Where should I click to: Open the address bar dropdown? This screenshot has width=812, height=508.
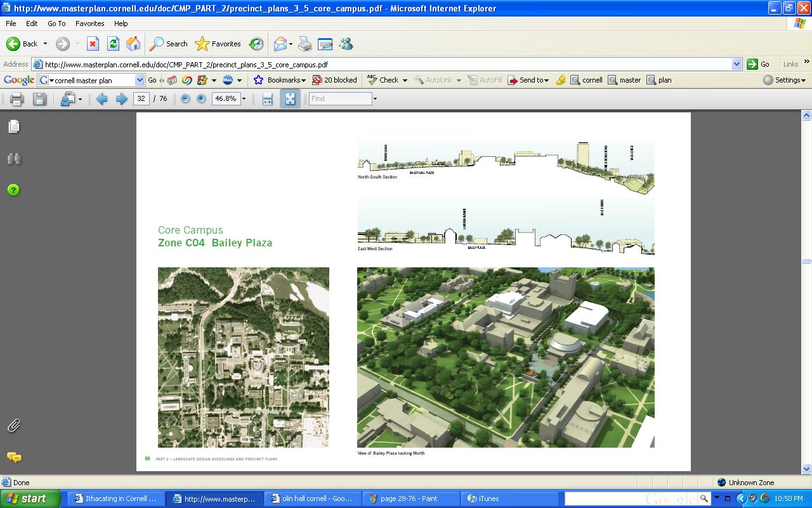[737, 64]
